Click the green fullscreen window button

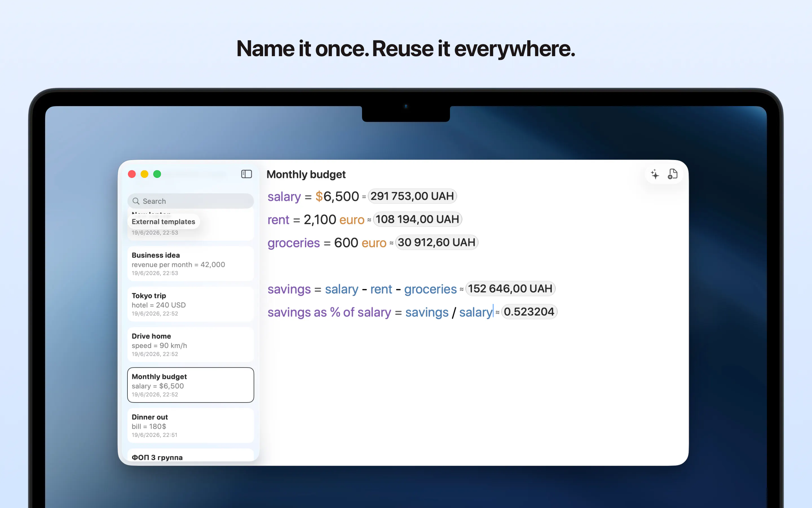pyautogui.click(x=157, y=174)
